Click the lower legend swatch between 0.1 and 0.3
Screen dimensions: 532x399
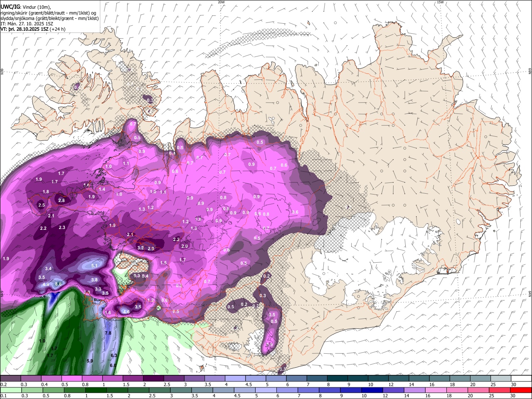click(10, 390)
